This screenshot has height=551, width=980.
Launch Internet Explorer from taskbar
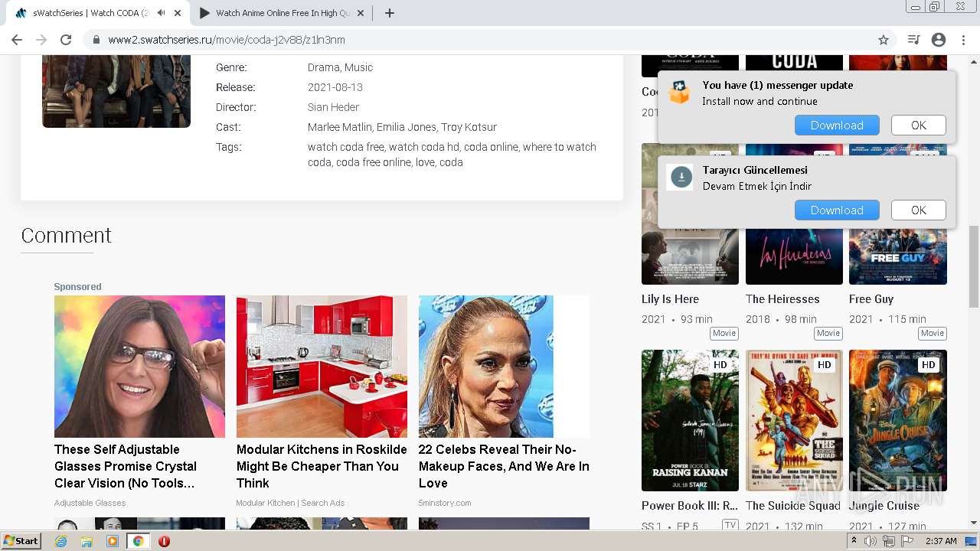click(x=60, y=541)
